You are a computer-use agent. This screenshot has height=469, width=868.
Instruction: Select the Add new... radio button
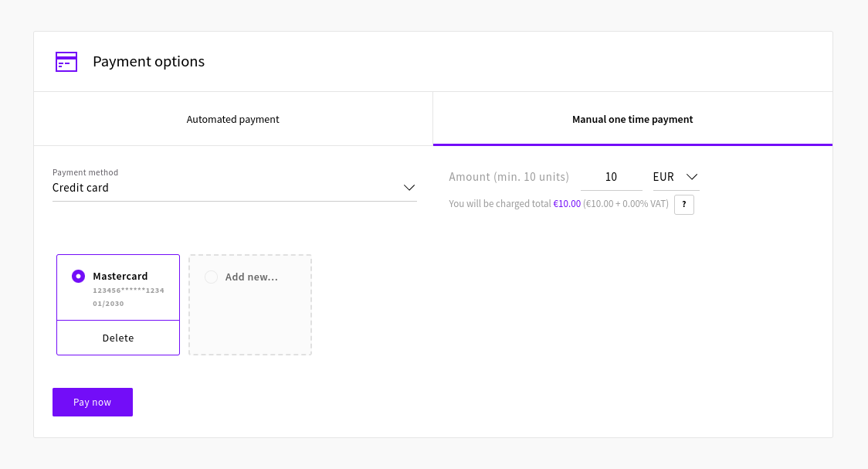(x=211, y=277)
